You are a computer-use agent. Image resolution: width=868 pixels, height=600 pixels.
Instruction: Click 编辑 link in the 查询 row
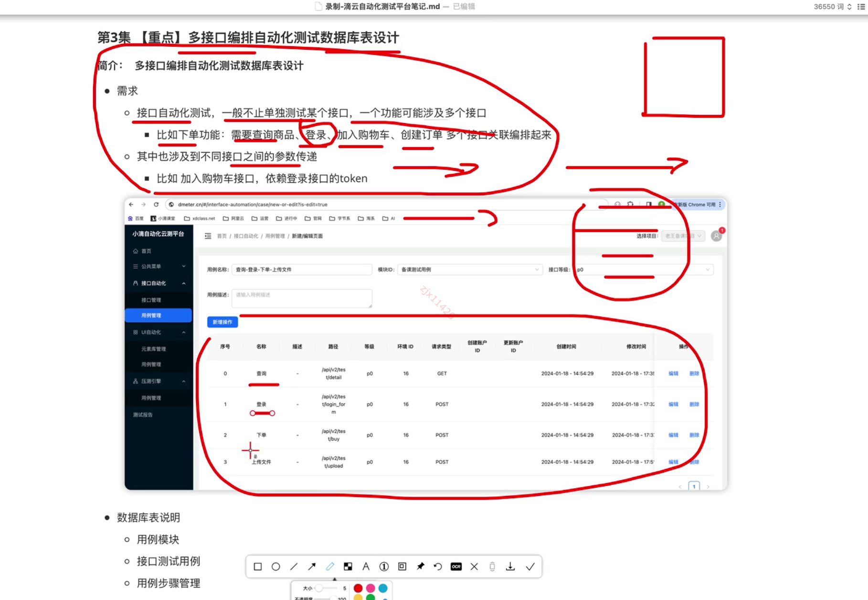click(x=673, y=374)
